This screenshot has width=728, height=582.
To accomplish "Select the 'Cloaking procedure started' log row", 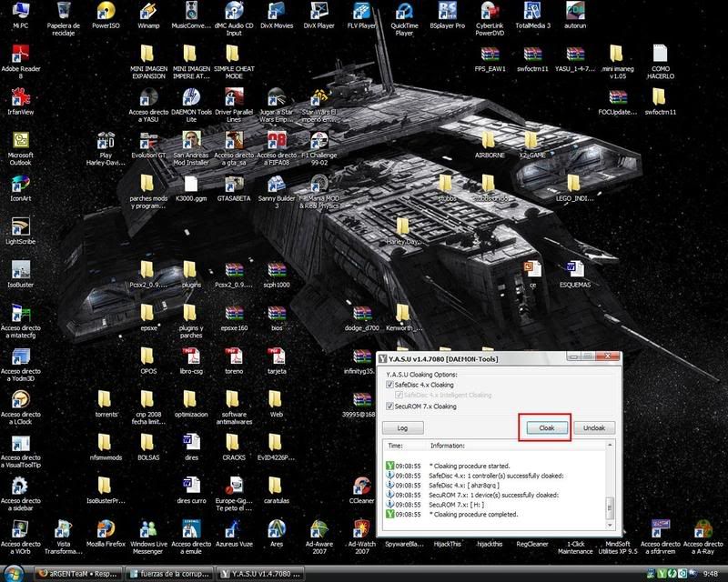I will 494,466.
